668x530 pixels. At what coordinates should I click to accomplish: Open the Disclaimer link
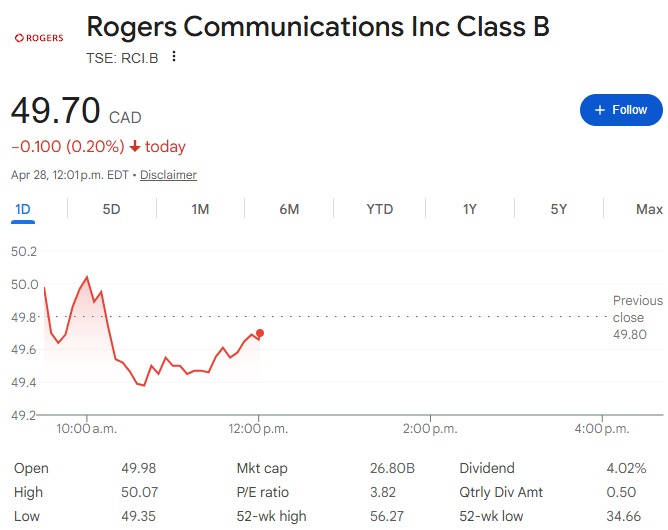(x=168, y=175)
